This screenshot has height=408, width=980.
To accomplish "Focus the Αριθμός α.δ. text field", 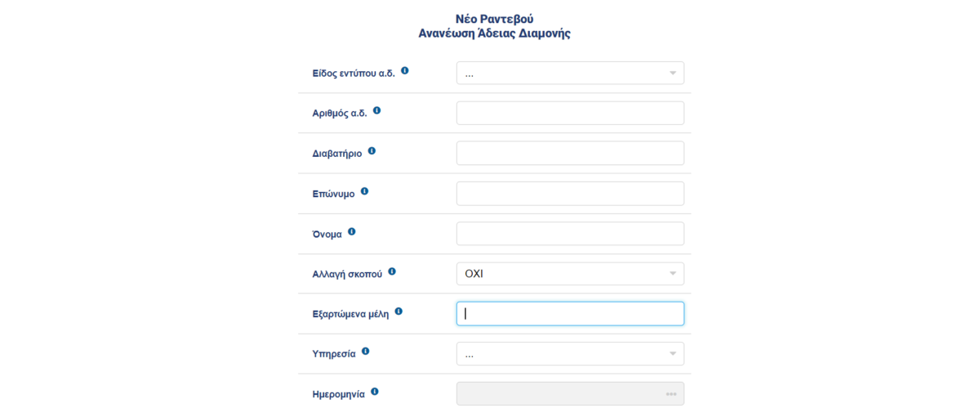I will pyautogui.click(x=570, y=113).
